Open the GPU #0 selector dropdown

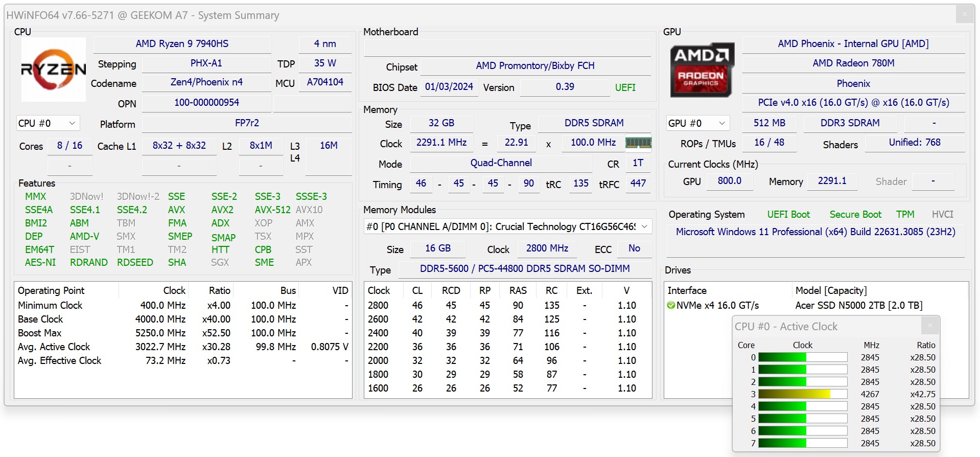697,123
